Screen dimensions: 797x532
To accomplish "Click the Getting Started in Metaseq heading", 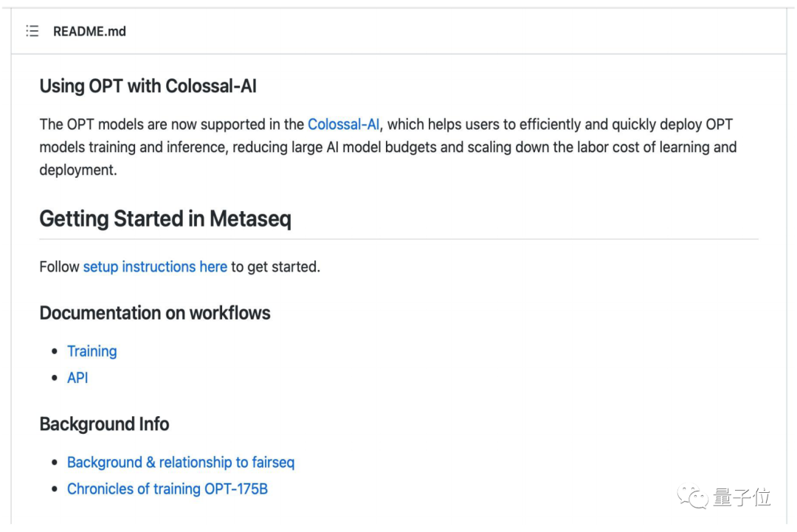I will pos(165,219).
